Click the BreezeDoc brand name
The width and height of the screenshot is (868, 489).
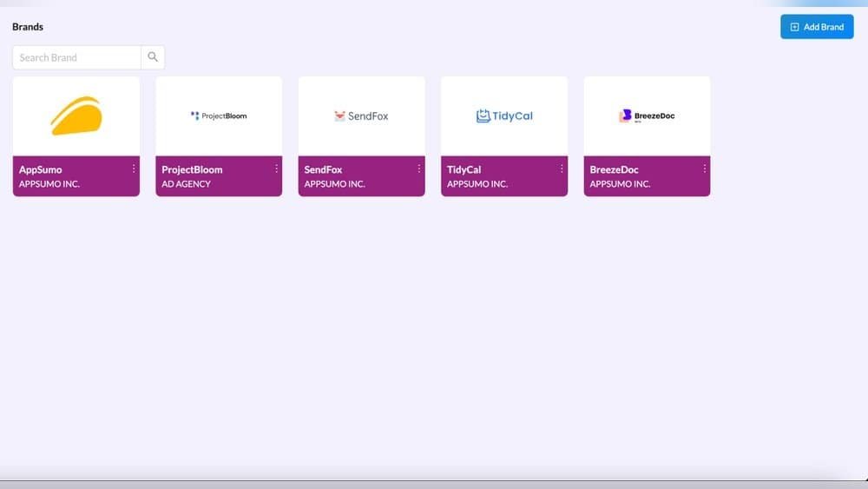coord(614,169)
